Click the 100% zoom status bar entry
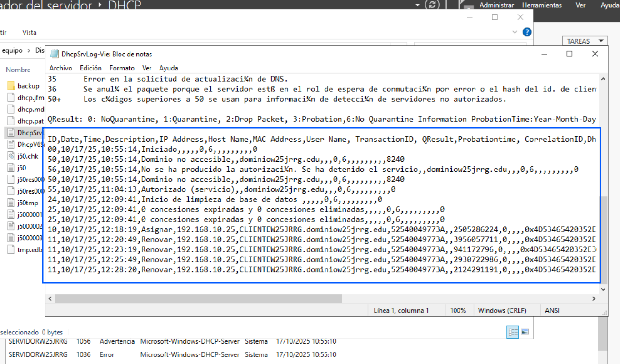This screenshot has width=620, height=364. click(458, 310)
